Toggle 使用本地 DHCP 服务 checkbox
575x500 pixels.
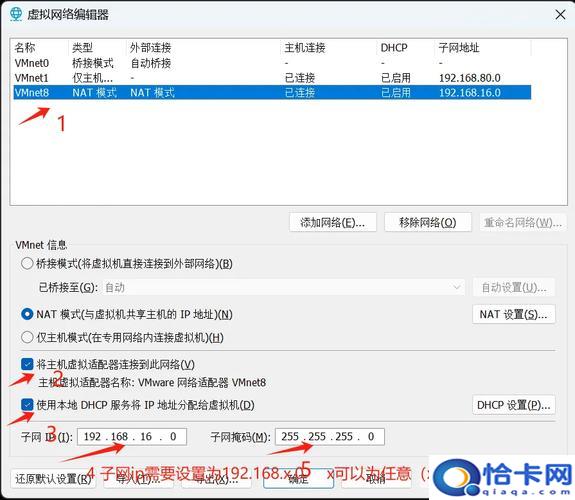point(27,405)
